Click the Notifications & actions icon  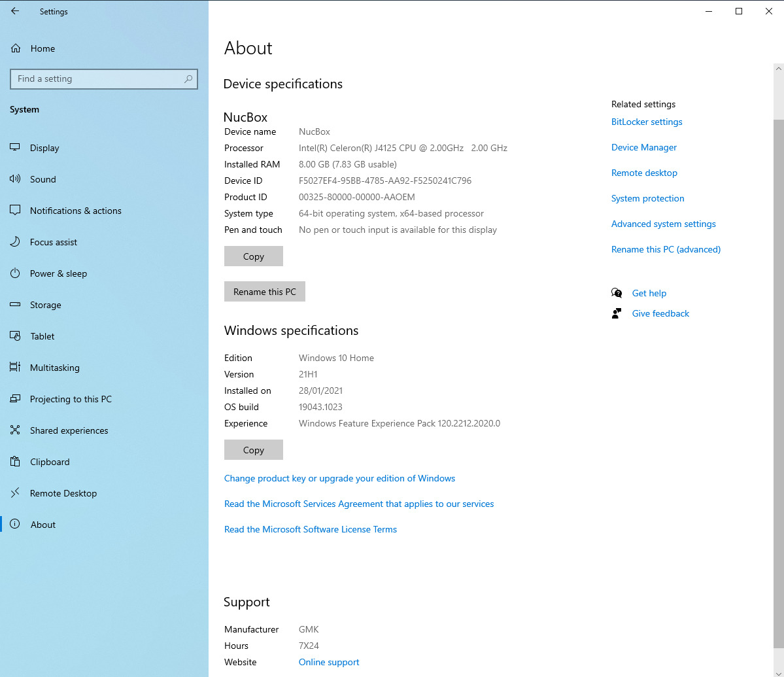(x=15, y=211)
